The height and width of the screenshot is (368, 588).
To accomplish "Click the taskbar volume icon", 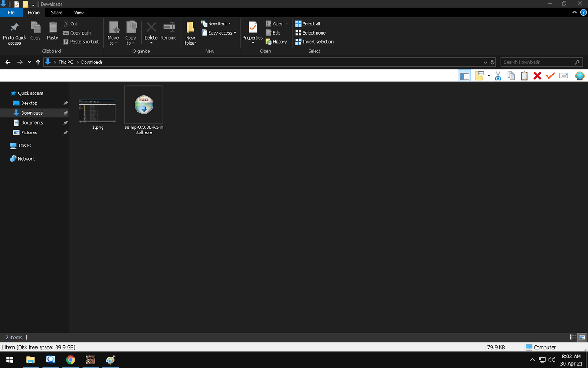I will click(x=552, y=360).
